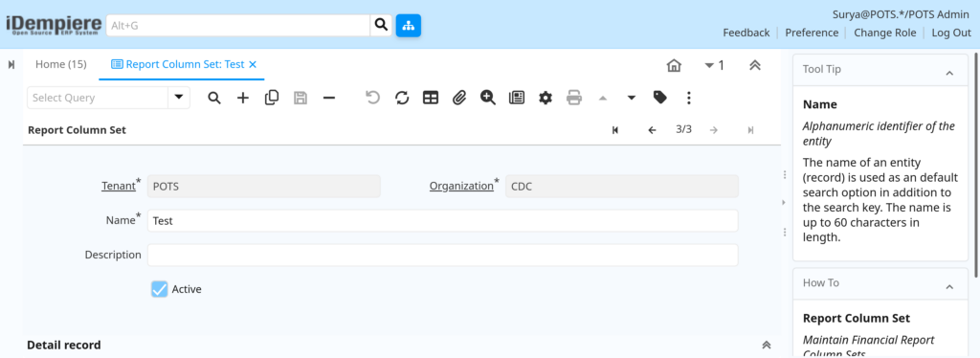The height and width of the screenshot is (358, 980).
Task: Copy record using the duplicate icon
Action: 272,98
